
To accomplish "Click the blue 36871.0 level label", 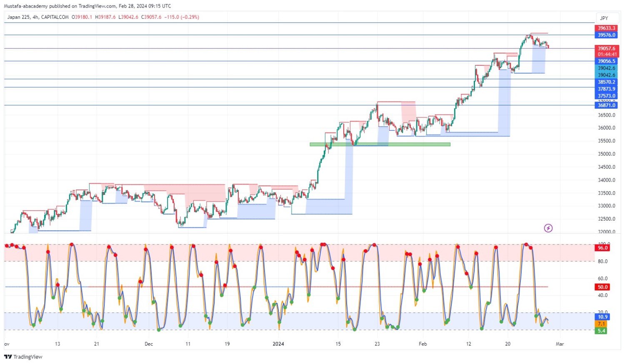I will [606, 105].
